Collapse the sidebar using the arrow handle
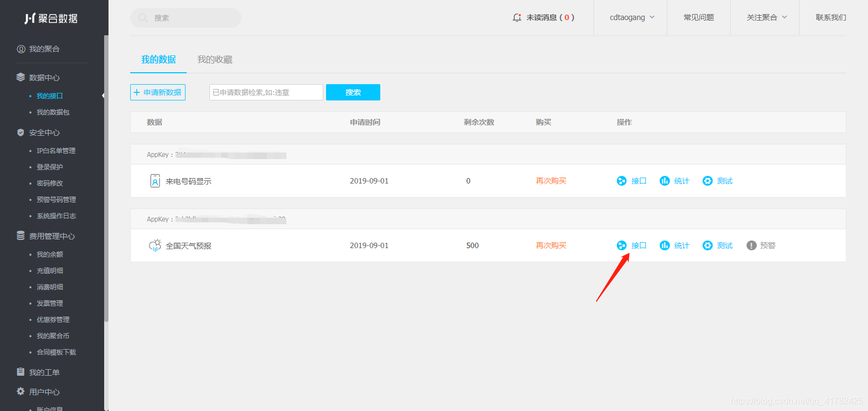This screenshot has width=868, height=411. 103,96
